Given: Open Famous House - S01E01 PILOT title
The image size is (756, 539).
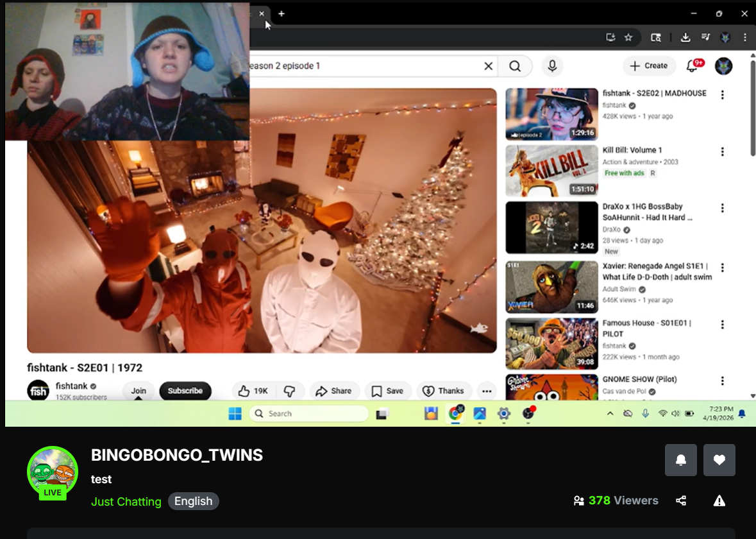Looking at the screenshot, I should tap(646, 328).
